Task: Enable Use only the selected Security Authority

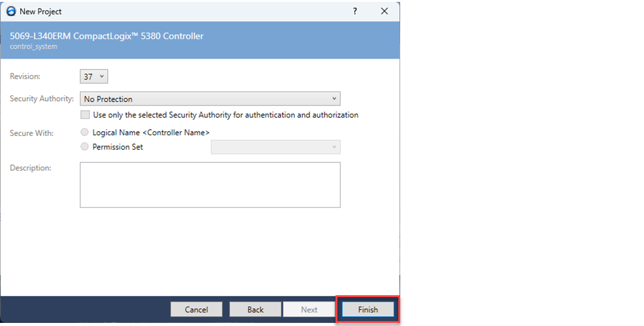Action: click(85, 115)
